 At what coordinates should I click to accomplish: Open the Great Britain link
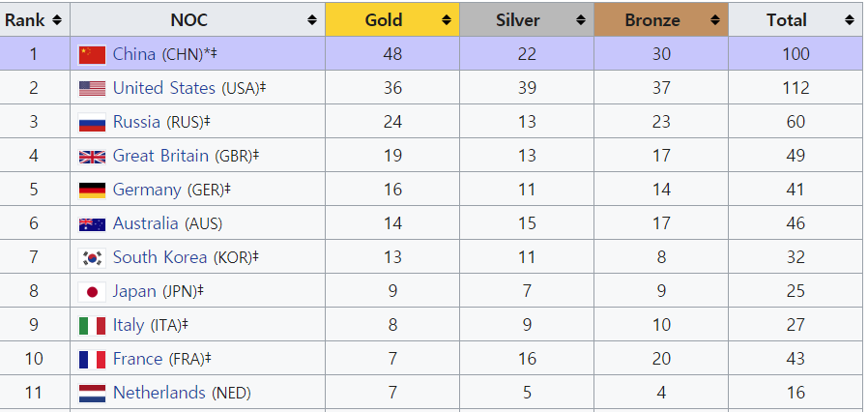[x=160, y=156]
